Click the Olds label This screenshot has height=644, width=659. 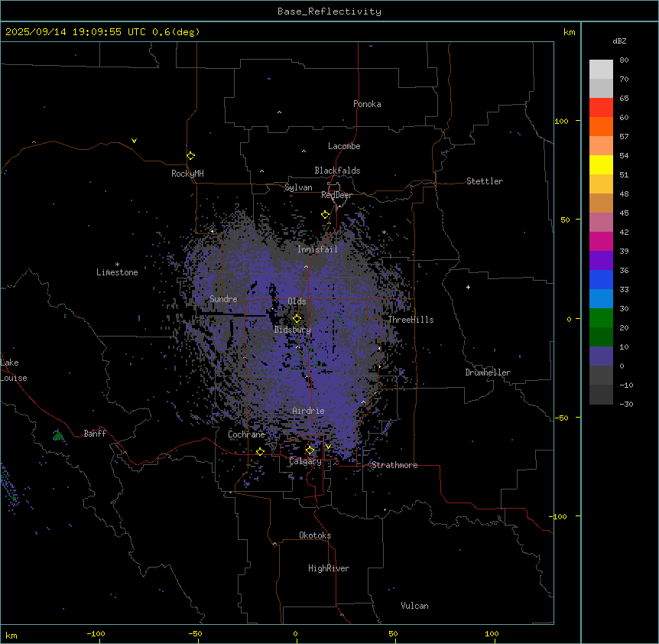297,301
